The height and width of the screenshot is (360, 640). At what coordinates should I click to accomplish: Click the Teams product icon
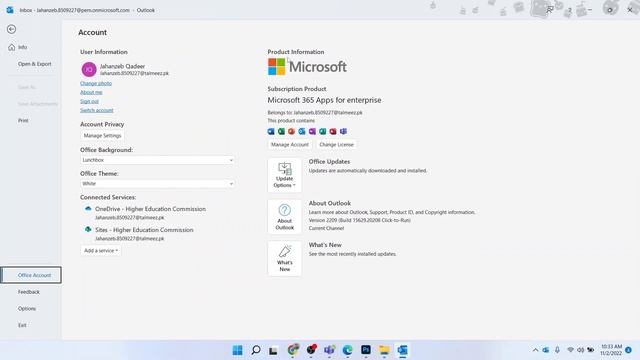343,131
